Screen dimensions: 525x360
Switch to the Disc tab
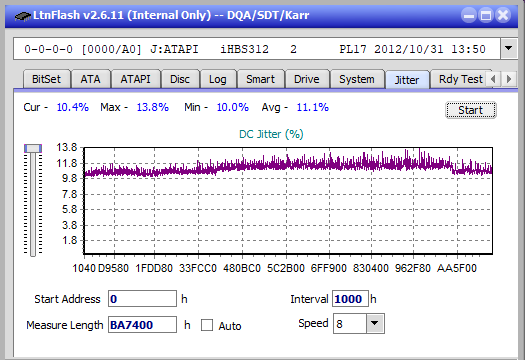(180, 79)
